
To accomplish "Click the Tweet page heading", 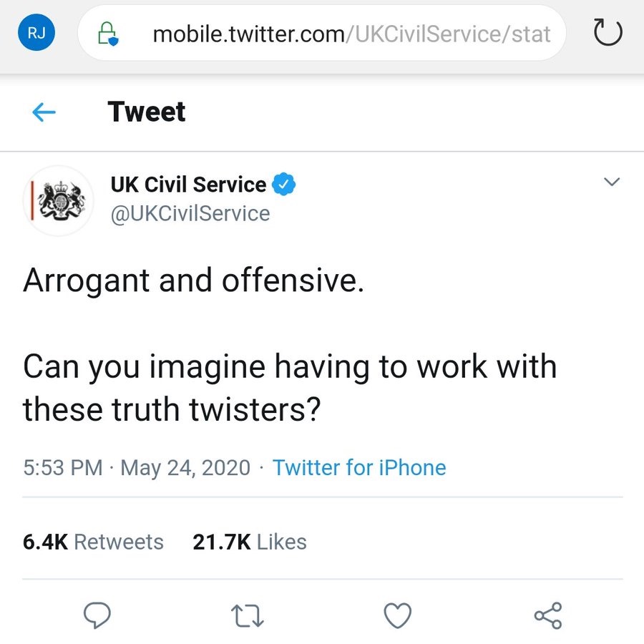I will tap(147, 112).
